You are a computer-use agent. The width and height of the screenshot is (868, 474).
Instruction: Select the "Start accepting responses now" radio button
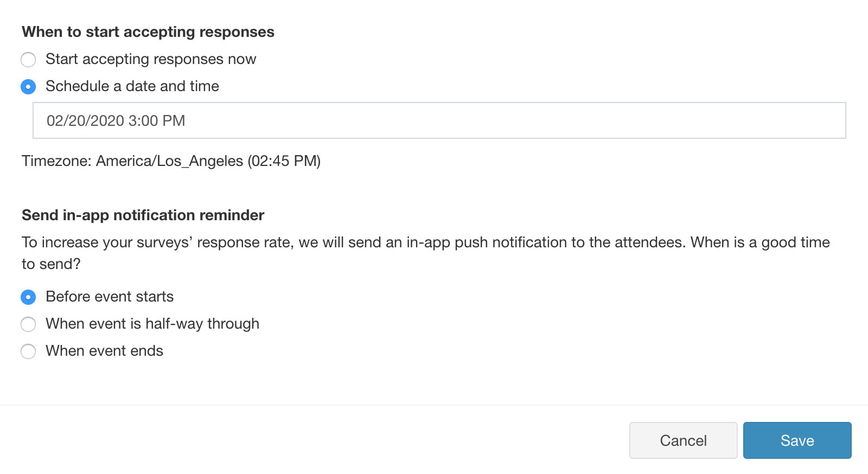28,59
